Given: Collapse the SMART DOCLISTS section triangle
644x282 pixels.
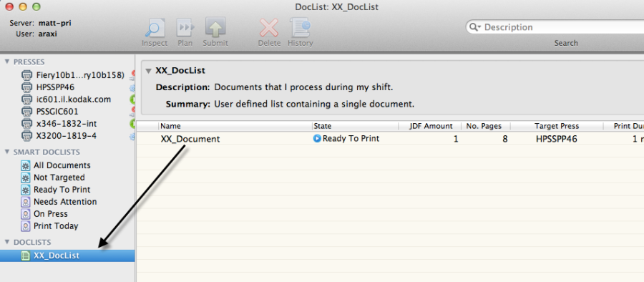Looking at the screenshot, I should pyautogui.click(x=7, y=152).
